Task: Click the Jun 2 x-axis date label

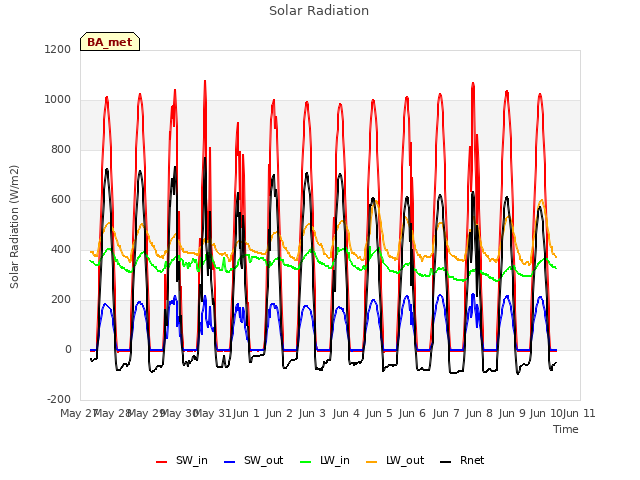Action: [x=279, y=413]
